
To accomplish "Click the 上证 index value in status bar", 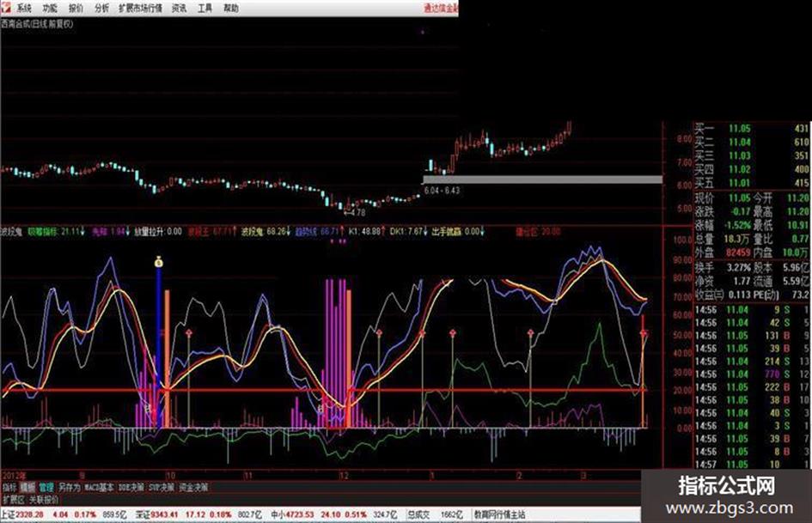I will click(30, 514).
